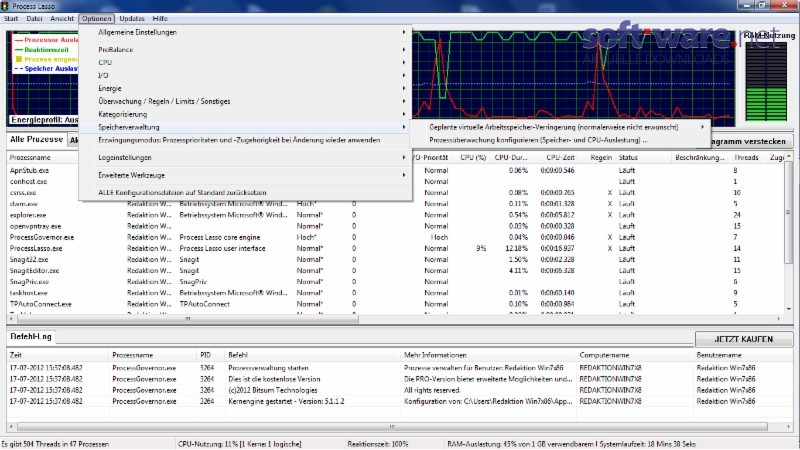
Task: Click the log panel horizontal scrollbar
Action: coord(392,427)
